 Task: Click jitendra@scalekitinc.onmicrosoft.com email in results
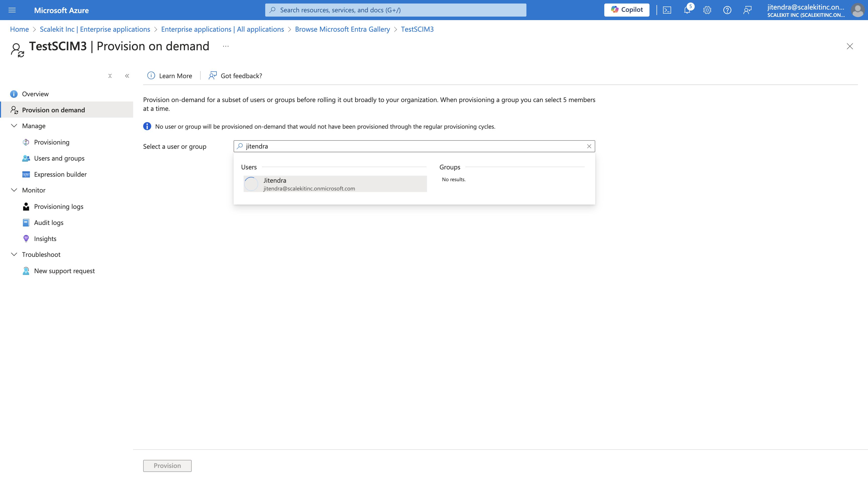309,189
